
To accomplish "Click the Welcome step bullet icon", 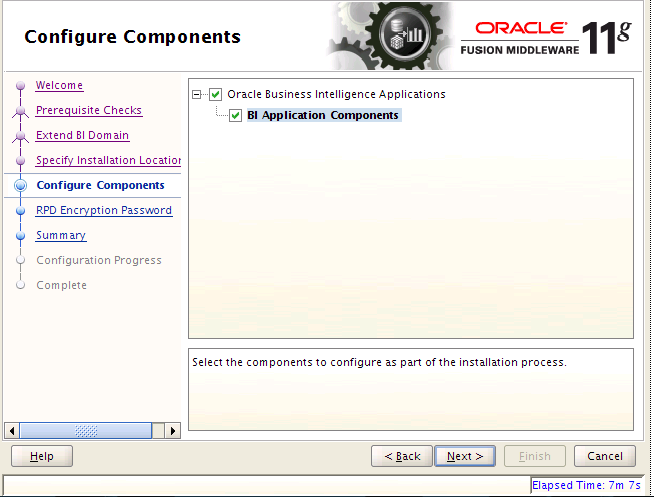I will click(x=20, y=85).
